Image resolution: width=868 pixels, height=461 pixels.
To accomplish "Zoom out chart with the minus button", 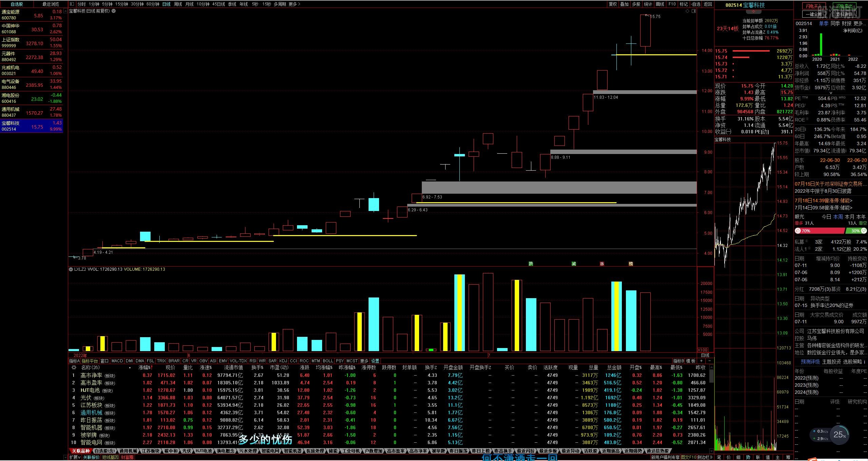I will point(710,361).
